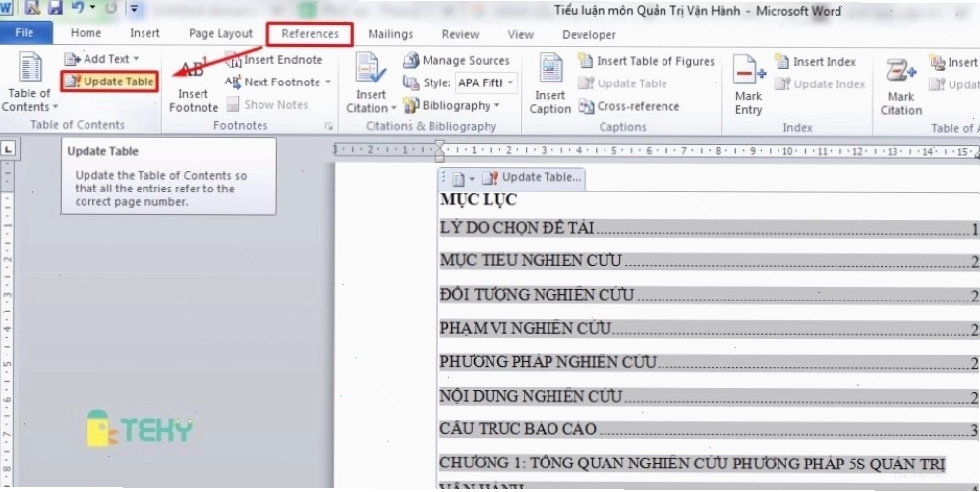This screenshot has width=980, height=492.
Task: Click Insert Index
Action: 816,62
